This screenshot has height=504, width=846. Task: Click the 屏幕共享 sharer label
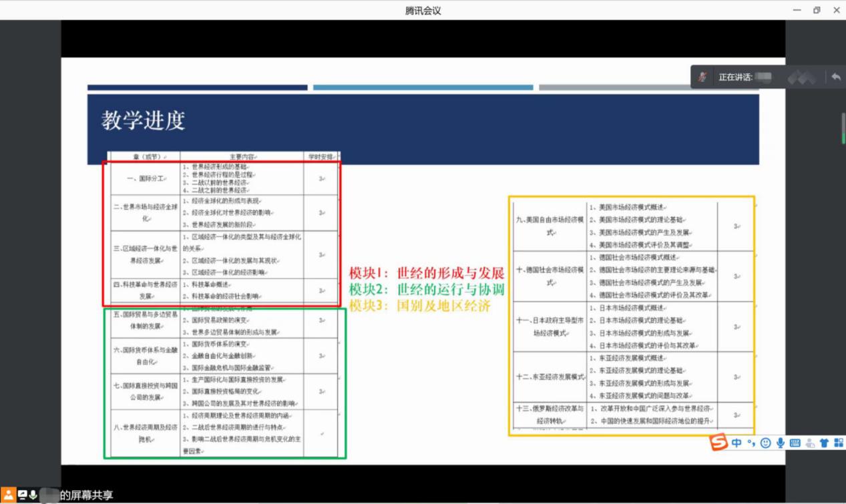click(x=86, y=495)
